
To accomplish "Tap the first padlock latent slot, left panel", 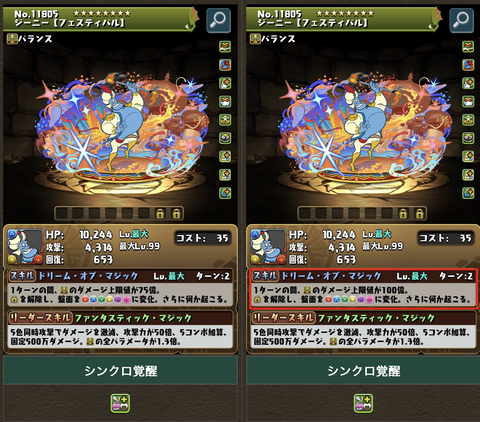I will coord(160,213).
